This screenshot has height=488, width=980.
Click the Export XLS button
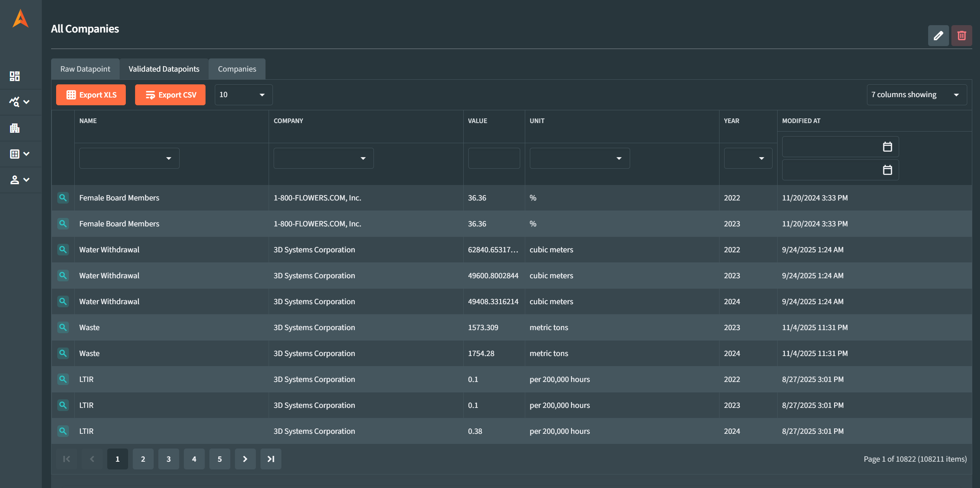91,95
